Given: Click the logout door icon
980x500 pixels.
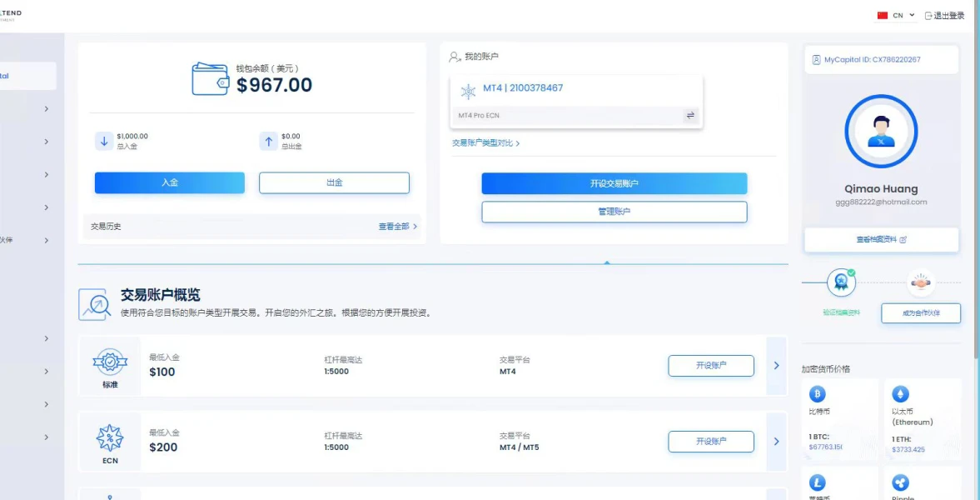Looking at the screenshot, I should click(x=928, y=16).
